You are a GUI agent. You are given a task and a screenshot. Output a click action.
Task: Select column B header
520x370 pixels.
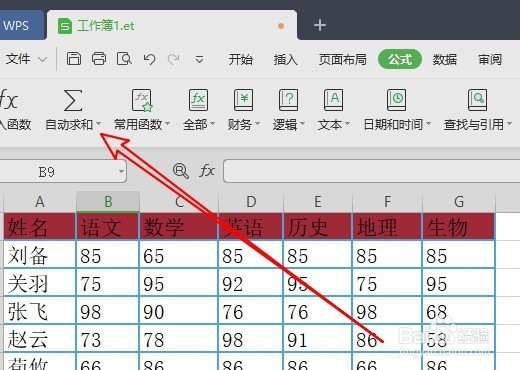(108, 202)
